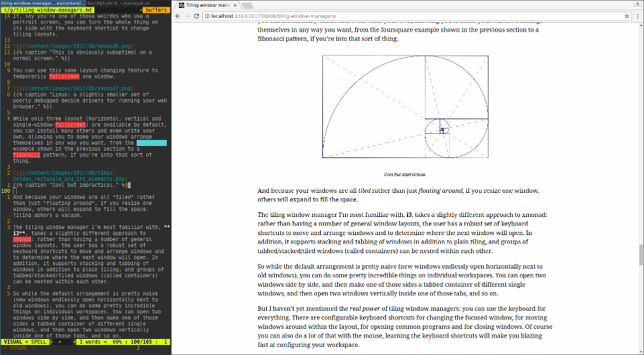644x355 pixels.
Task: Open the Chrome three-dot menu
Action: (637, 16)
